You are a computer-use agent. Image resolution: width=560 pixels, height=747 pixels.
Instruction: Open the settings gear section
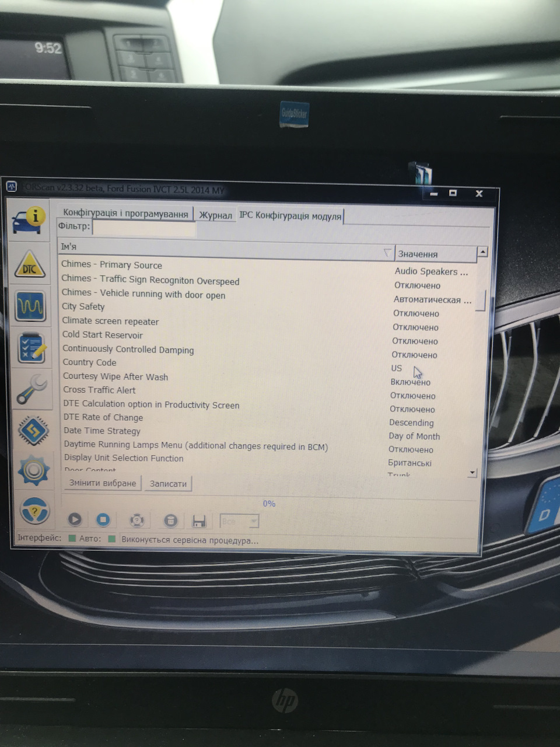(x=33, y=470)
